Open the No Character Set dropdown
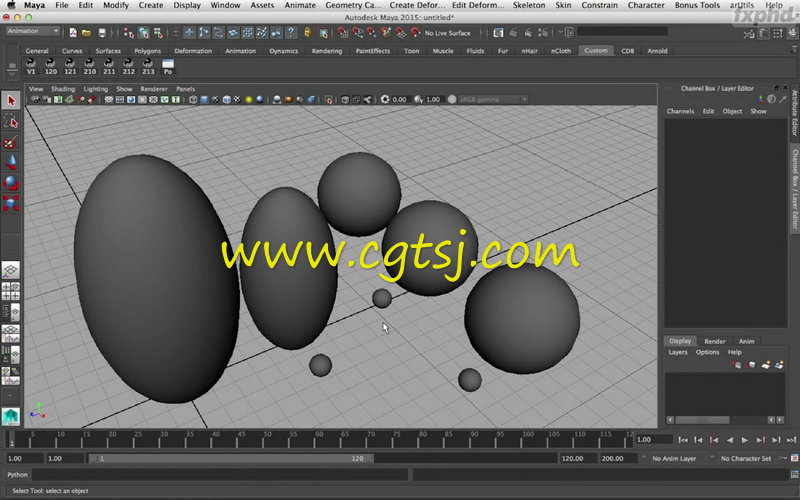 (x=745, y=459)
